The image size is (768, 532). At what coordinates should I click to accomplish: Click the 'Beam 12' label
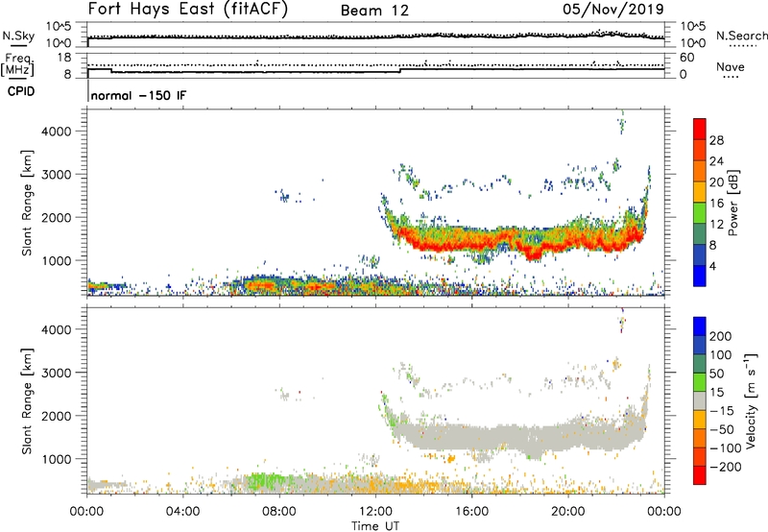(374, 11)
